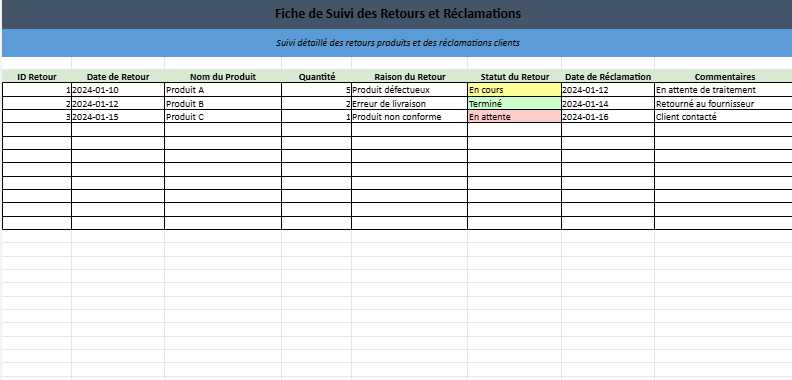The width and height of the screenshot is (792, 380).
Task: Select the green 'Terminé' status cell
Action: 514,104
